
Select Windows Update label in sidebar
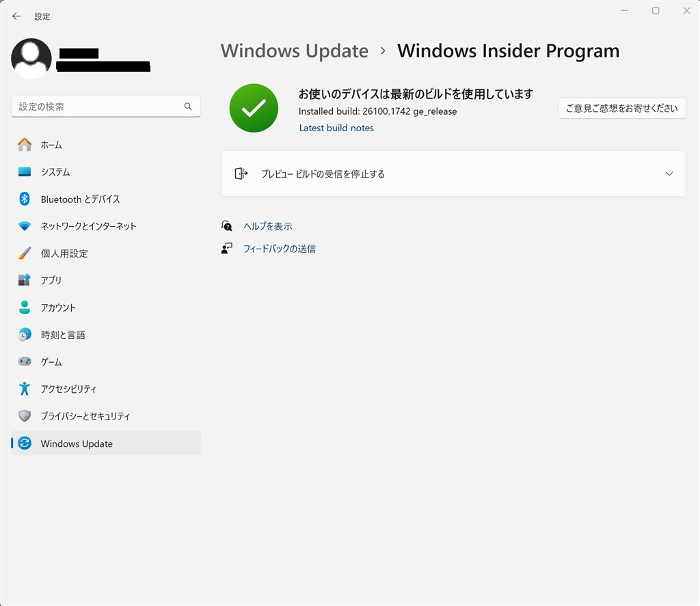click(77, 443)
